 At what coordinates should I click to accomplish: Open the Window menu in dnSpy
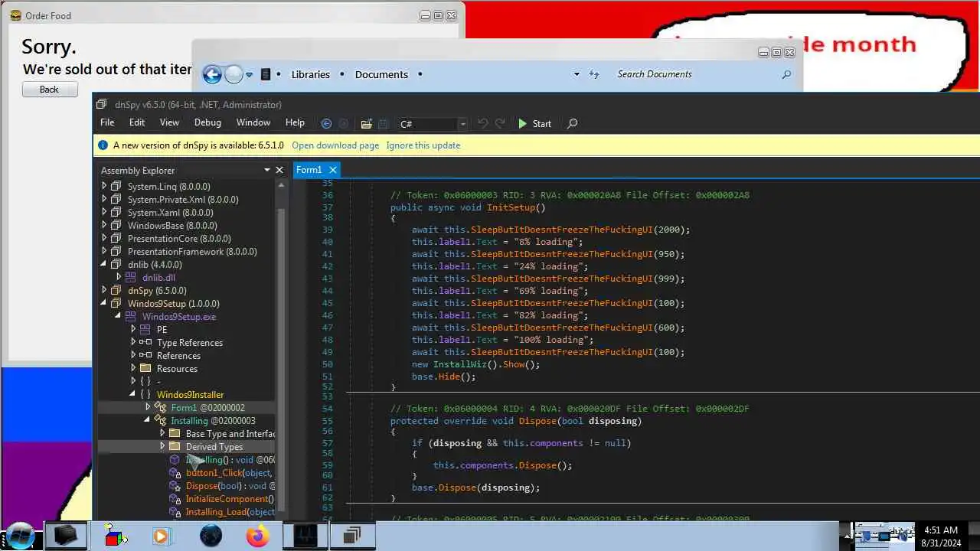click(x=253, y=122)
